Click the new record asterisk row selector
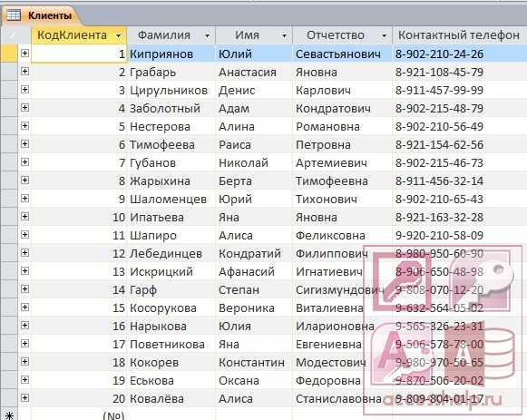Image resolution: width=527 pixels, height=420 pixels. point(9,415)
